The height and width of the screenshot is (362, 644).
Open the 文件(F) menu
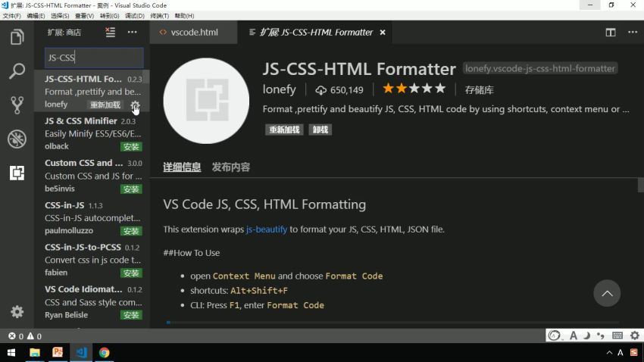tap(11, 16)
